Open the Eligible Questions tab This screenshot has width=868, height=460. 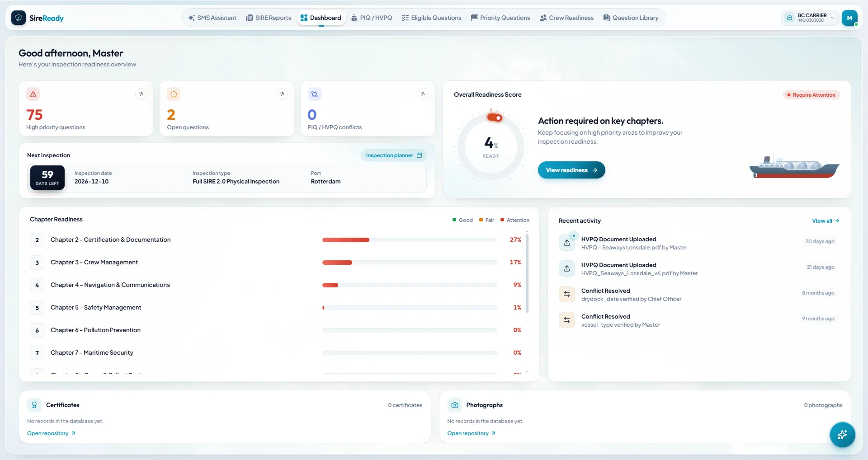pos(431,18)
